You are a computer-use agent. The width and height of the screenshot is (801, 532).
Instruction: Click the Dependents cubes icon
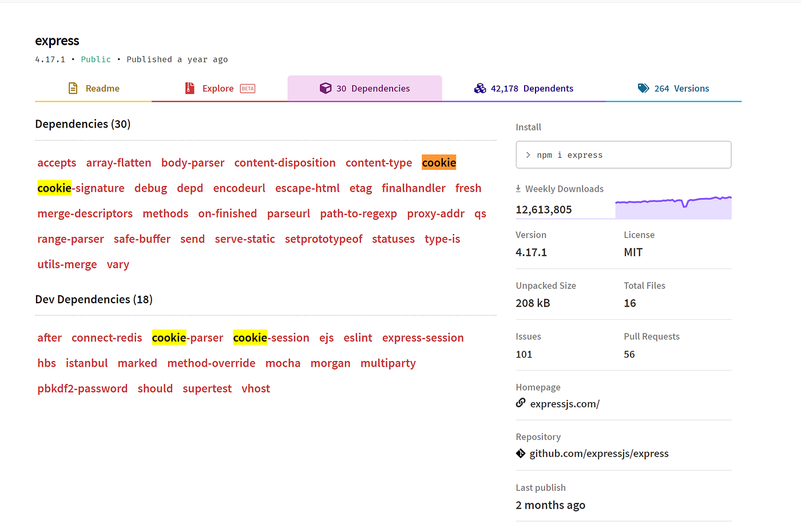pos(480,88)
